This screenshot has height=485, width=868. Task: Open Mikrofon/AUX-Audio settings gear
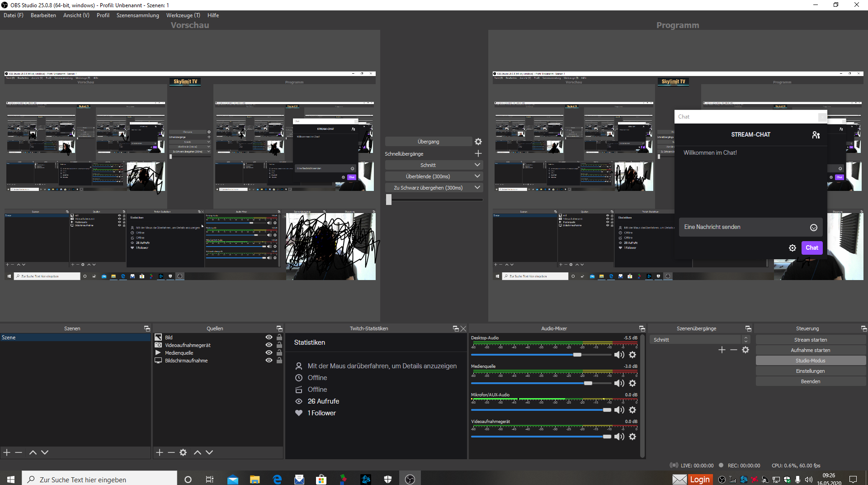pyautogui.click(x=632, y=410)
